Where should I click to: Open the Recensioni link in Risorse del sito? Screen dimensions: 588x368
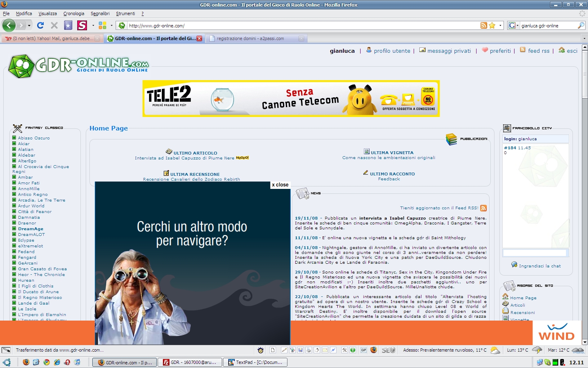coord(522,312)
